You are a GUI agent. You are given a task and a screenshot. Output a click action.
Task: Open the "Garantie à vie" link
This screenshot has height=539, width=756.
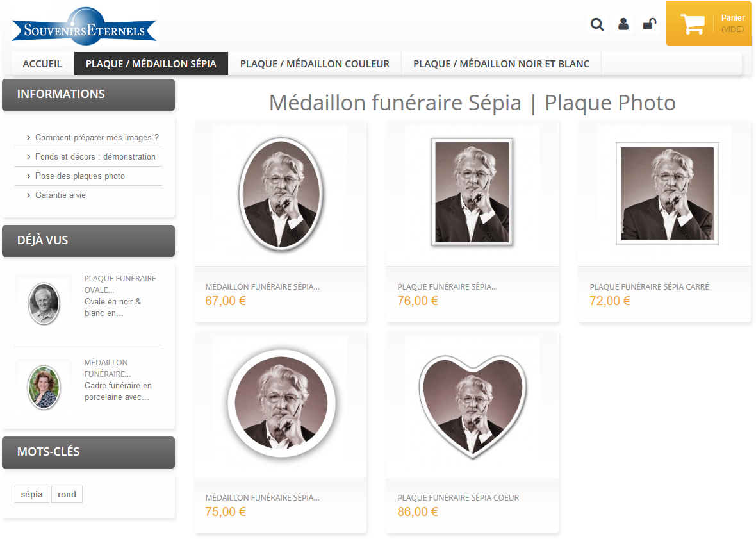pyautogui.click(x=60, y=195)
